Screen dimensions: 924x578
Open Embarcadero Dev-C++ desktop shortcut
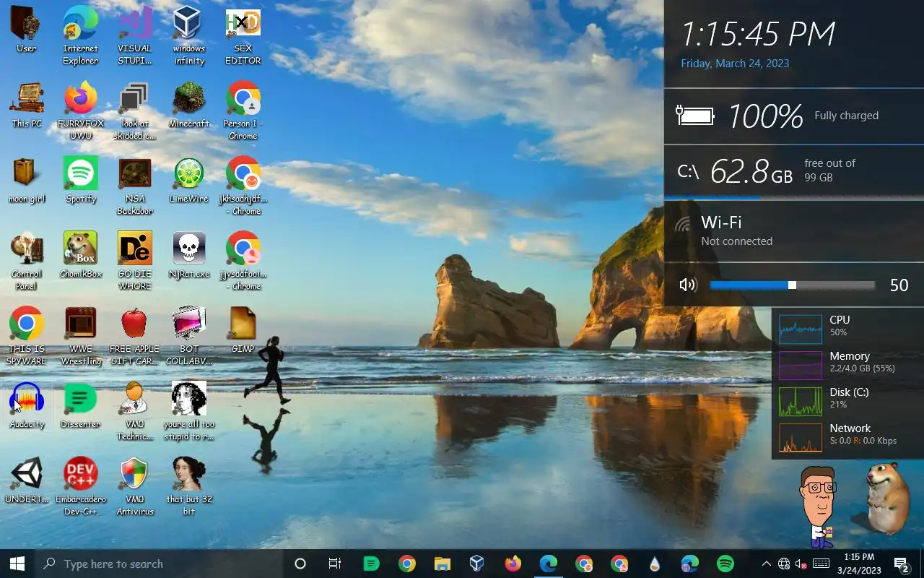81,486
